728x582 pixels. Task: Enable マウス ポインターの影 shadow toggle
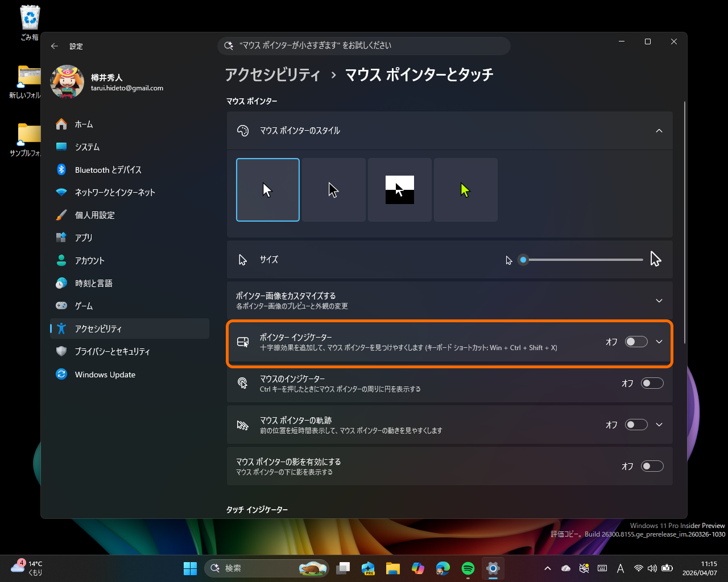[x=652, y=465]
